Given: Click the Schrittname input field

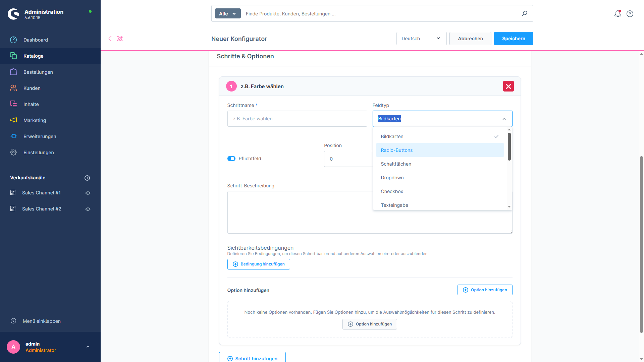Looking at the screenshot, I should [x=297, y=119].
